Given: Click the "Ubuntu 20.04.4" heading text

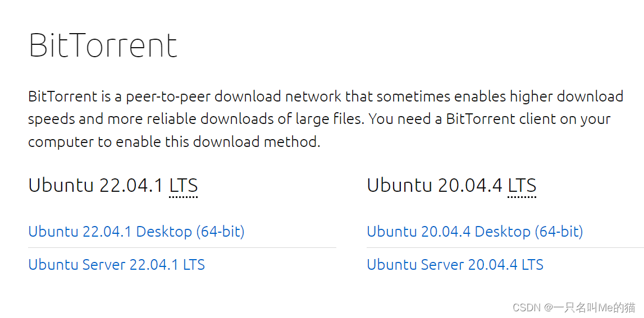Looking at the screenshot, I should point(435,186).
